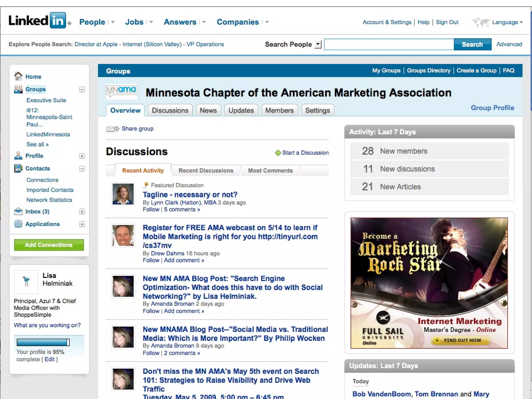Collapse the Groups sidebar section
Screen dimensions: 532x399
(82, 89)
